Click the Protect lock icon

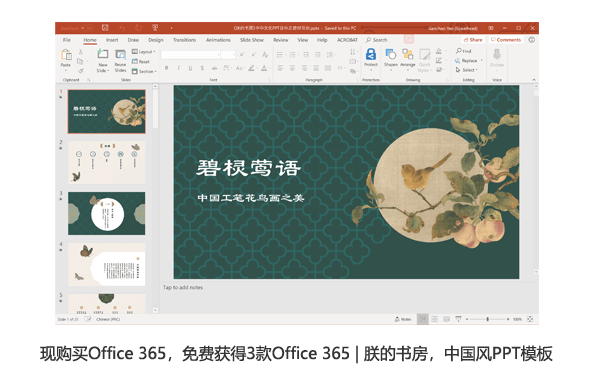pos(371,54)
